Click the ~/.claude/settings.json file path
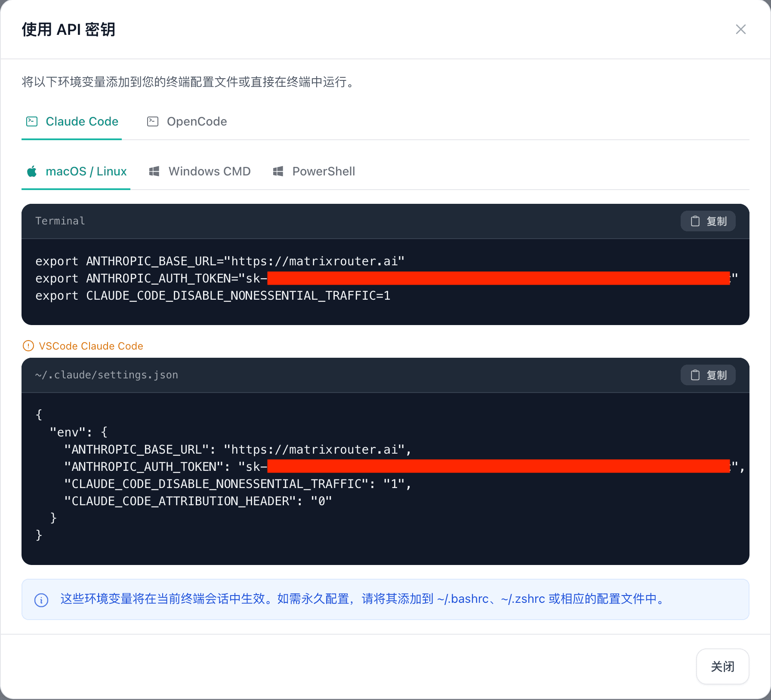Image resolution: width=771 pixels, height=700 pixels. 107,375
